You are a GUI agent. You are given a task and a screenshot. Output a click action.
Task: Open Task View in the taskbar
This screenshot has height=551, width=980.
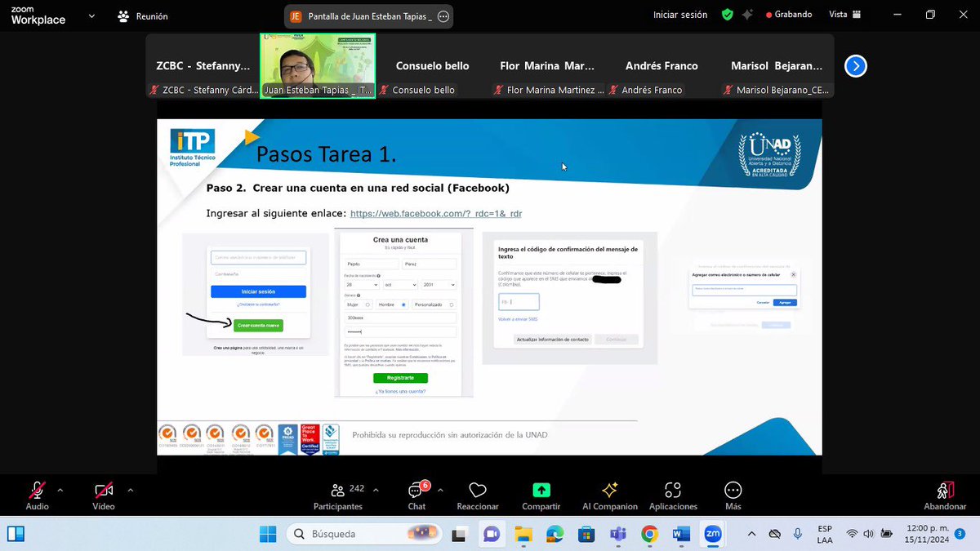tap(459, 534)
